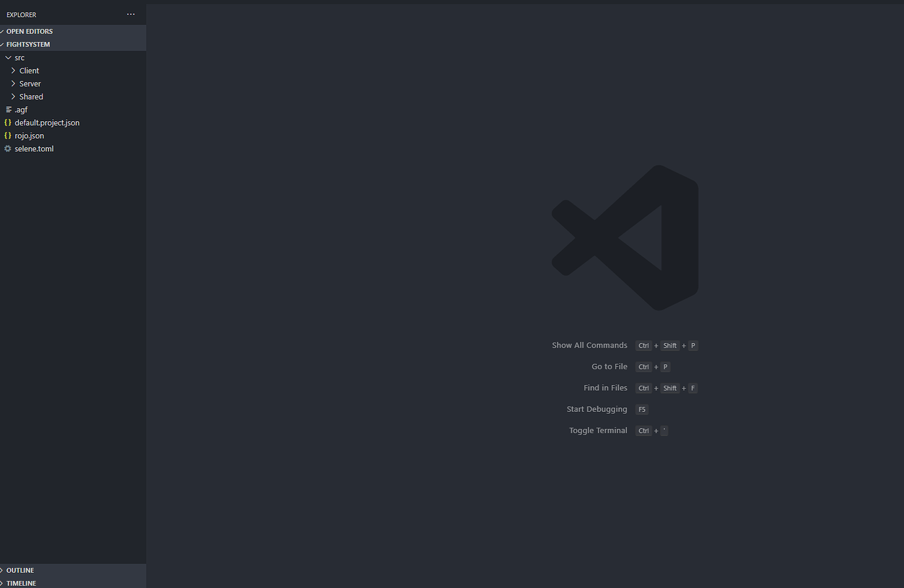
Task: Click the EXPLORER panel title
Action: tap(22, 14)
